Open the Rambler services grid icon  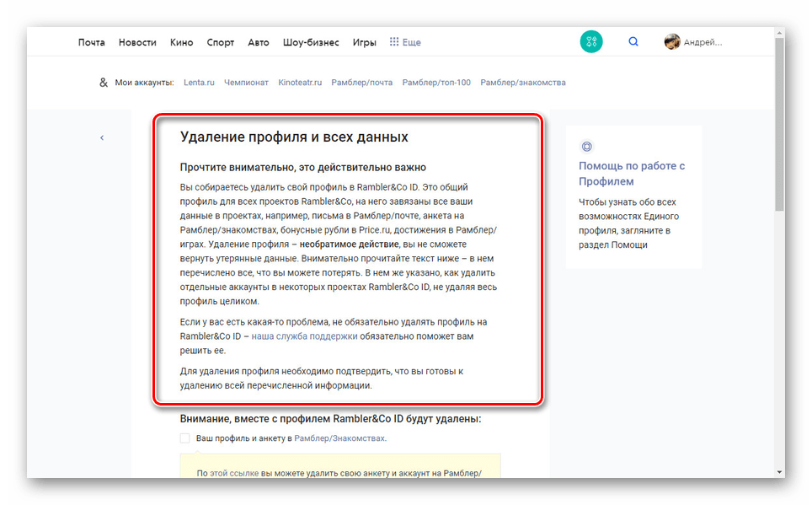coord(591,41)
